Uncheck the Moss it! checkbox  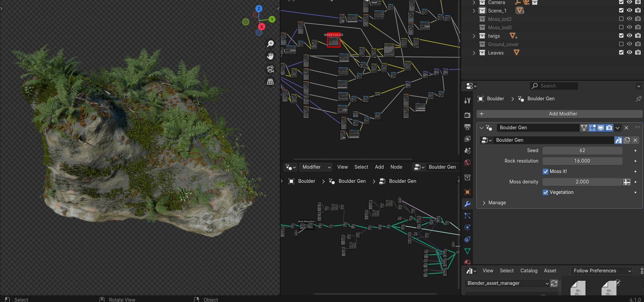[x=546, y=171]
